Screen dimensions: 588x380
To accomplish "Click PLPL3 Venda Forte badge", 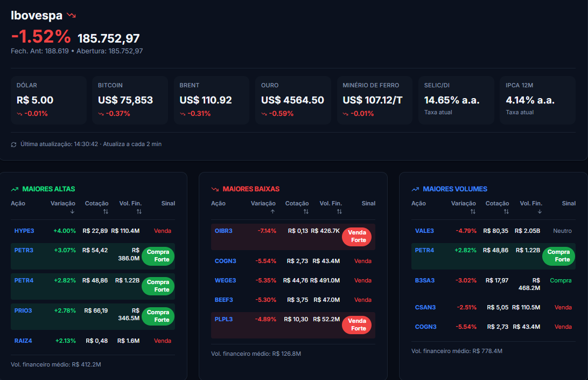I will [x=357, y=325].
